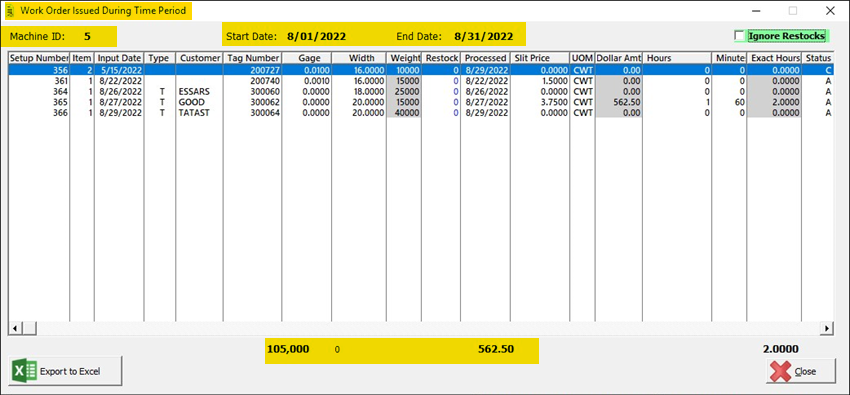This screenshot has width=850, height=395.
Task: Click dollar amount 562.50 in table
Action: click(x=619, y=102)
